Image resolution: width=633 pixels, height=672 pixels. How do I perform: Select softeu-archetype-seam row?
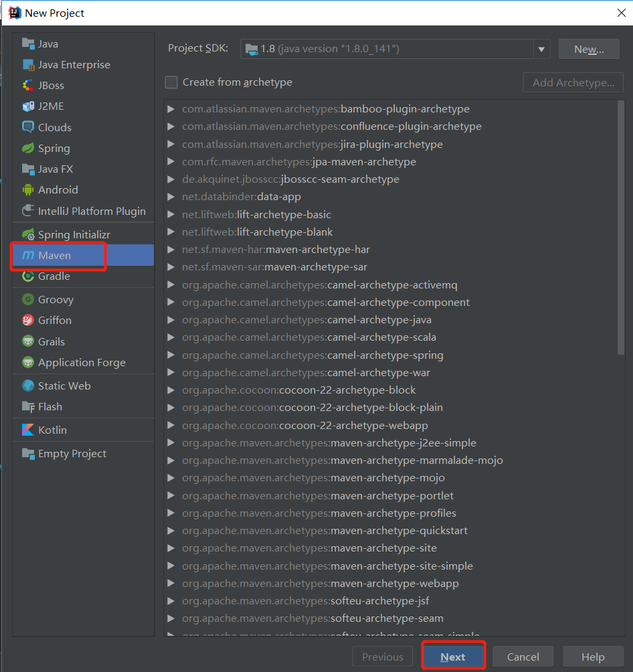390,618
